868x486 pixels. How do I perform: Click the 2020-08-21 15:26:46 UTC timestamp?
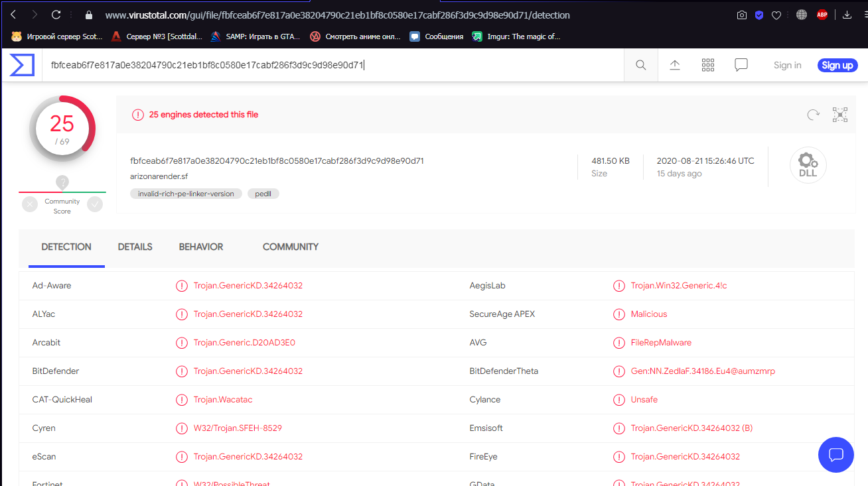point(705,160)
